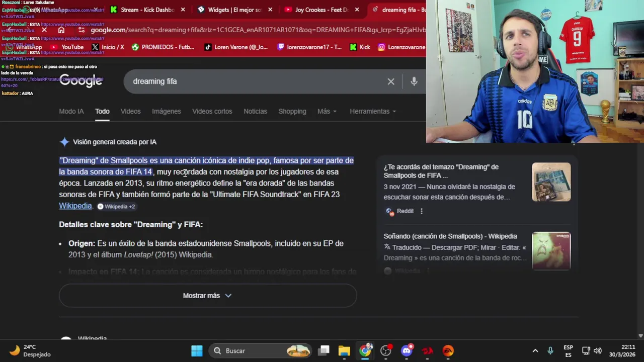The height and width of the screenshot is (362, 644).
Task: Stop page loading in browser toolbar
Action: click(44, 30)
